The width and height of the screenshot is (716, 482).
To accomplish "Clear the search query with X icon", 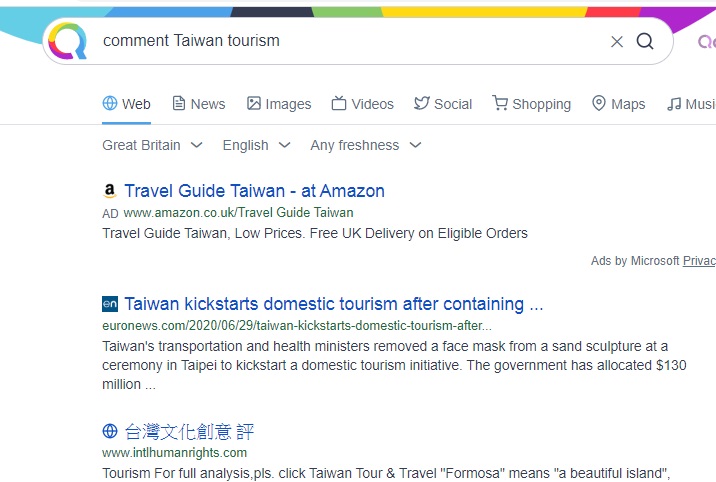I will (x=617, y=41).
